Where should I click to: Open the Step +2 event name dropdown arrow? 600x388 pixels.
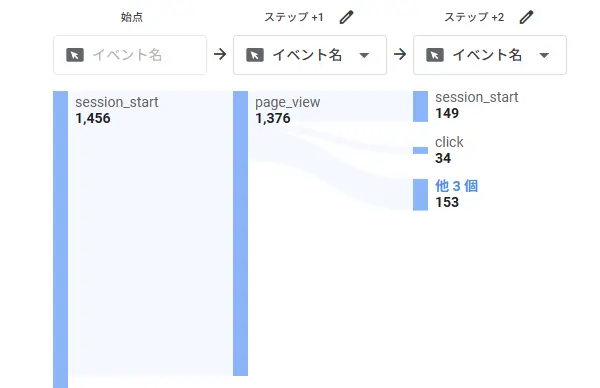(x=544, y=55)
